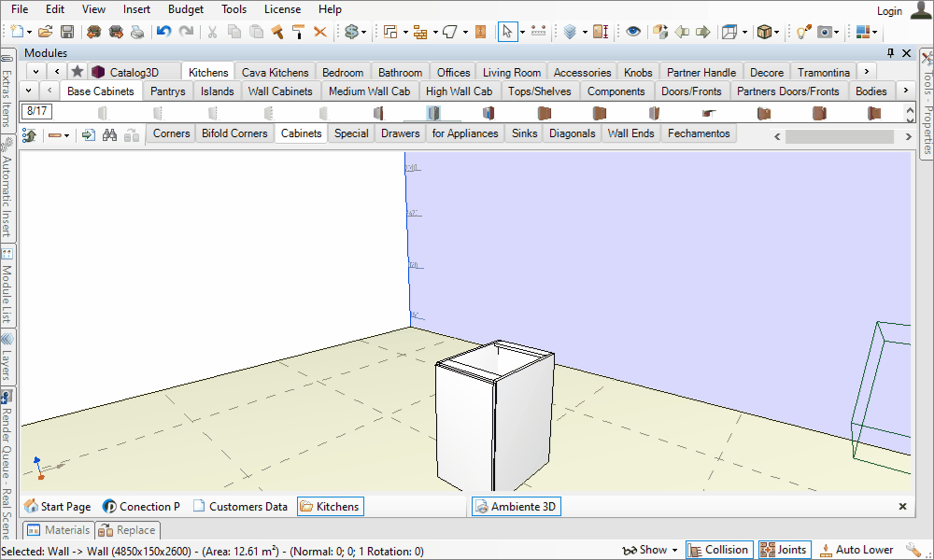
Task: Click the light bulb lighting icon
Action: [802, 32]
